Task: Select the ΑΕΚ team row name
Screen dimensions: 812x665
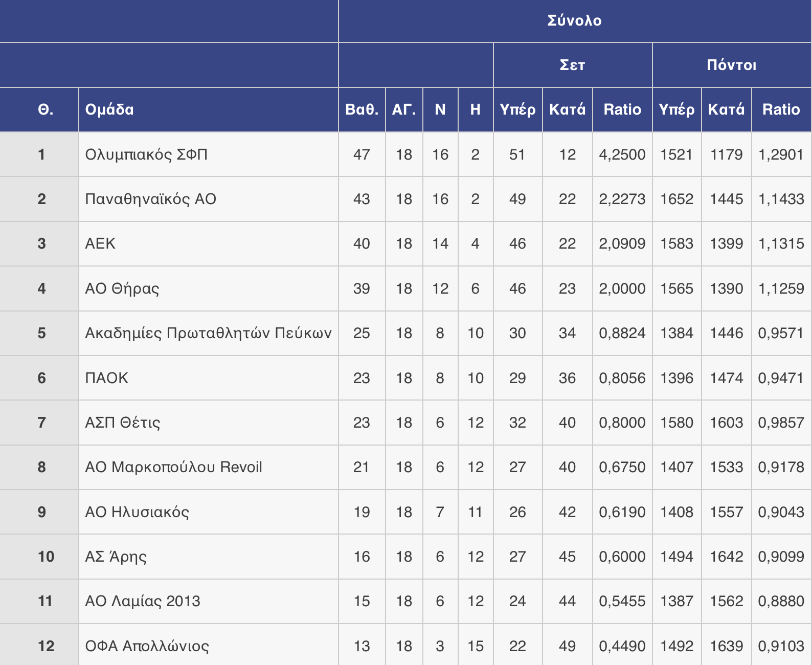Action: (x=100, y=243)
